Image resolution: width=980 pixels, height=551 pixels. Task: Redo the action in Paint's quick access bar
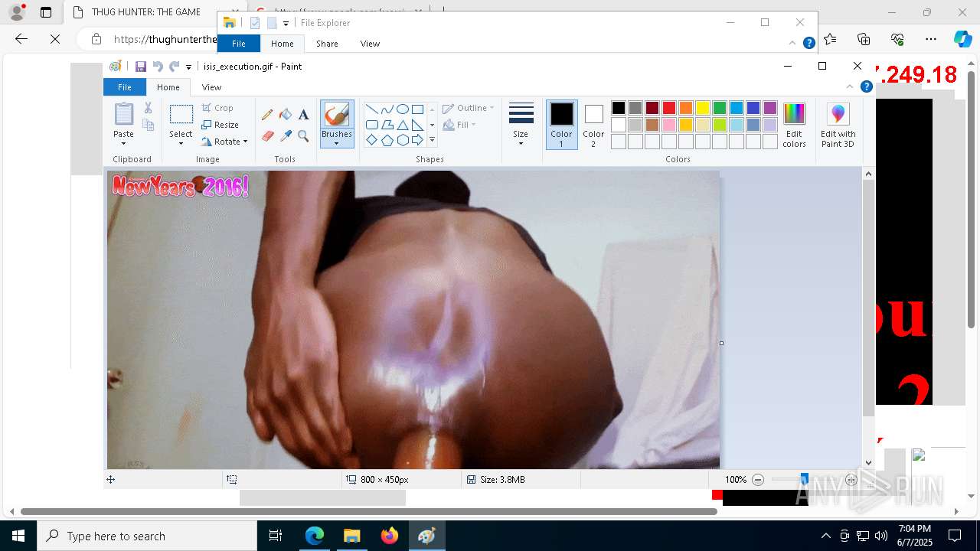point(174,67)
